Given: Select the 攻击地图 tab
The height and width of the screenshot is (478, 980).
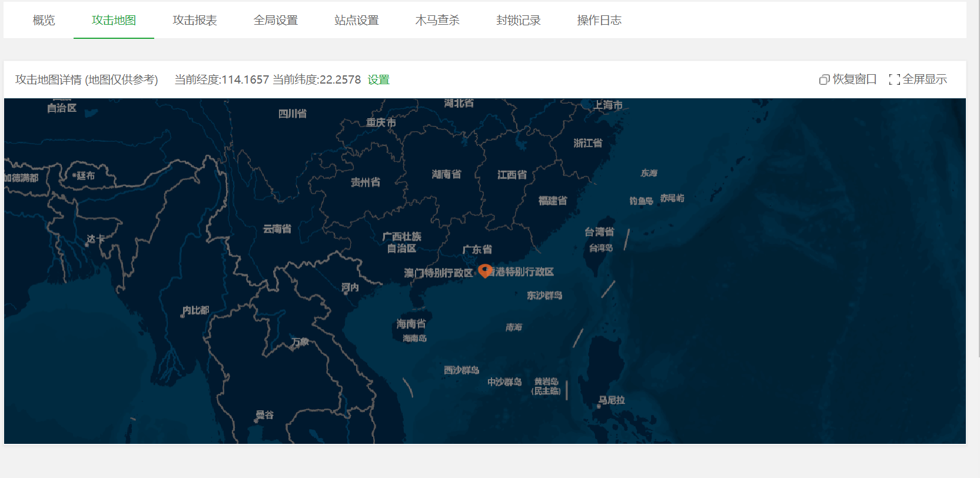Looking at the screenshot, I should point(114,21).
